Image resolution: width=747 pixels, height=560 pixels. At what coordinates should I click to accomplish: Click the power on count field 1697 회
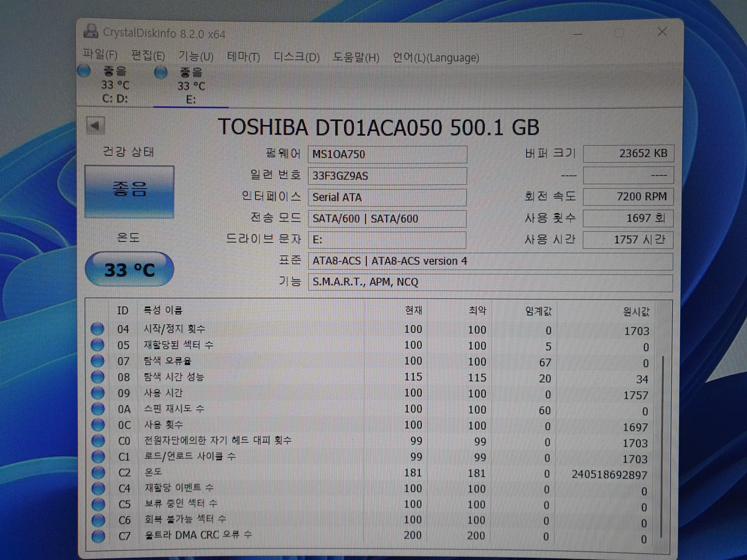pos(628,218)
